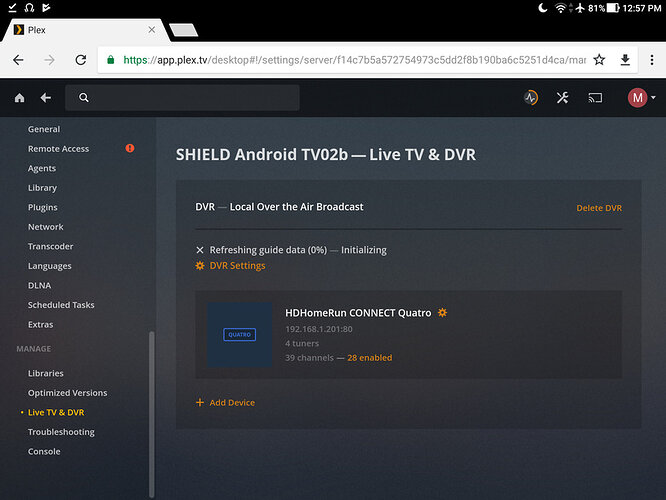Open Network settings
This screenshot has width=666, height=500.
(x=46, y=227)
